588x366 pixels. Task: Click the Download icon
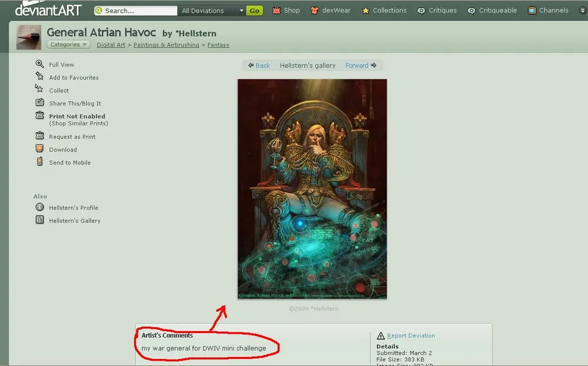pyautogui.click(x=39, y=148)
